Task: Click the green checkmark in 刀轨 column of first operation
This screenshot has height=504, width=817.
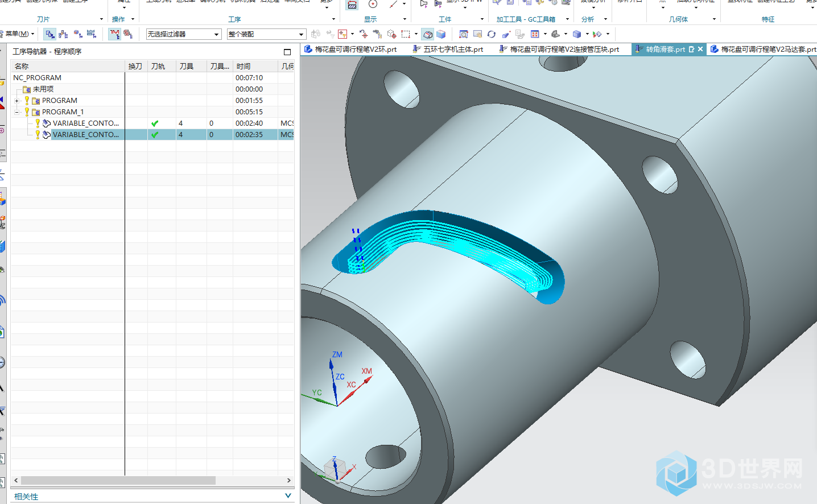Action: pos(155,123)
